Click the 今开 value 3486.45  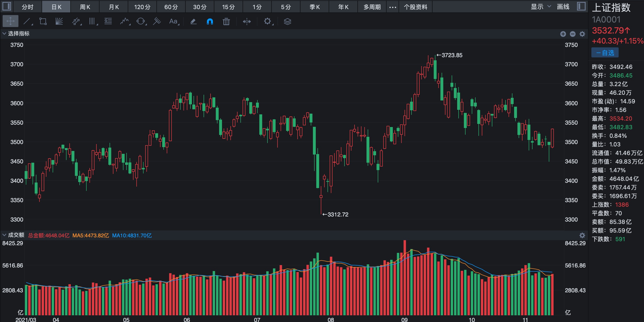[621, 75]
